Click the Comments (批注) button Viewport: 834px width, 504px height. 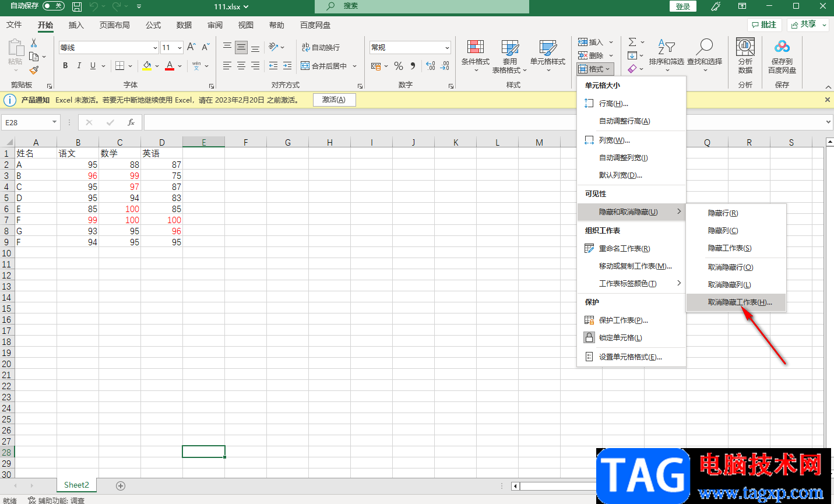point(765,24)
